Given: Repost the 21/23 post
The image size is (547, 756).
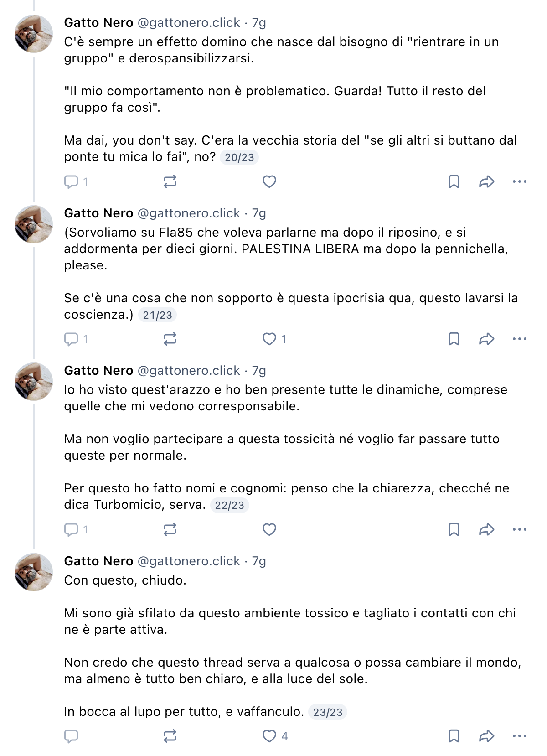Looking at the screenshot, I should pyautogui.click(x=170, y=339).
